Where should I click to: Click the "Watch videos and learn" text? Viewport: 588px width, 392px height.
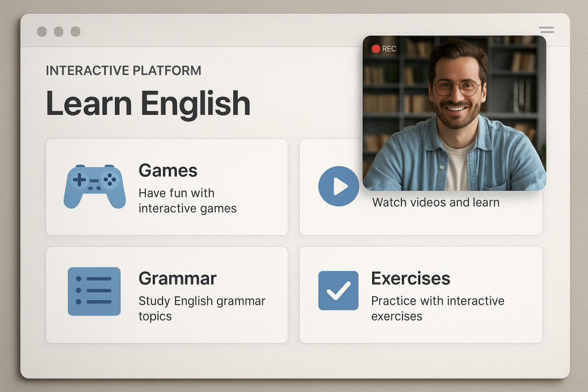point(435,203)
